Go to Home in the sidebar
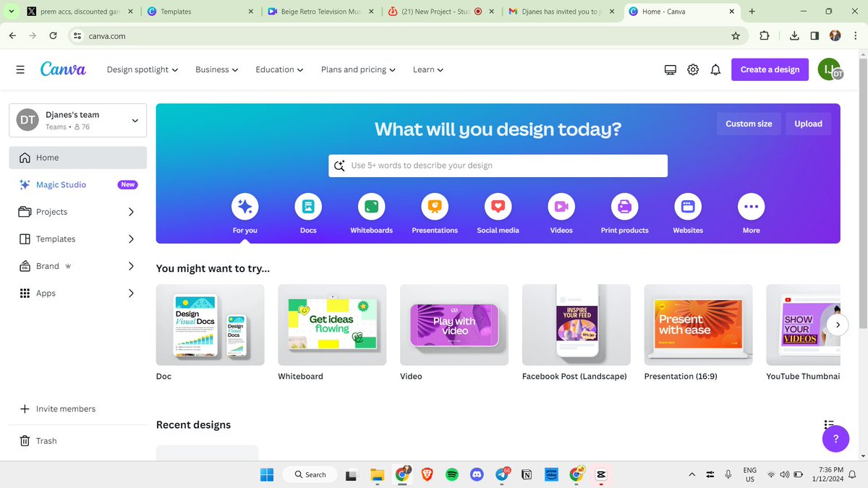The width and height of the screenshot is (868, 488). [x=78, y=158]
